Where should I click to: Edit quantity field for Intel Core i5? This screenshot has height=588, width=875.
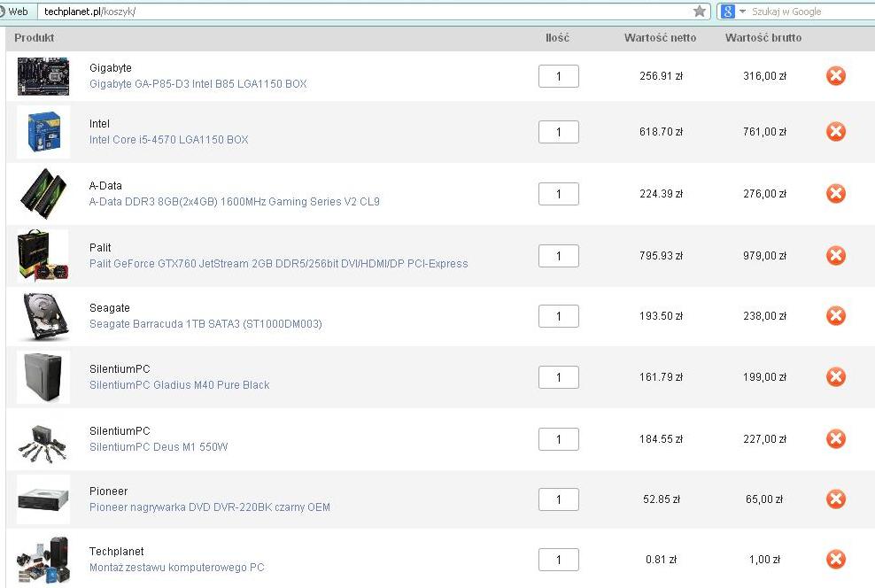tap(559, 132)
